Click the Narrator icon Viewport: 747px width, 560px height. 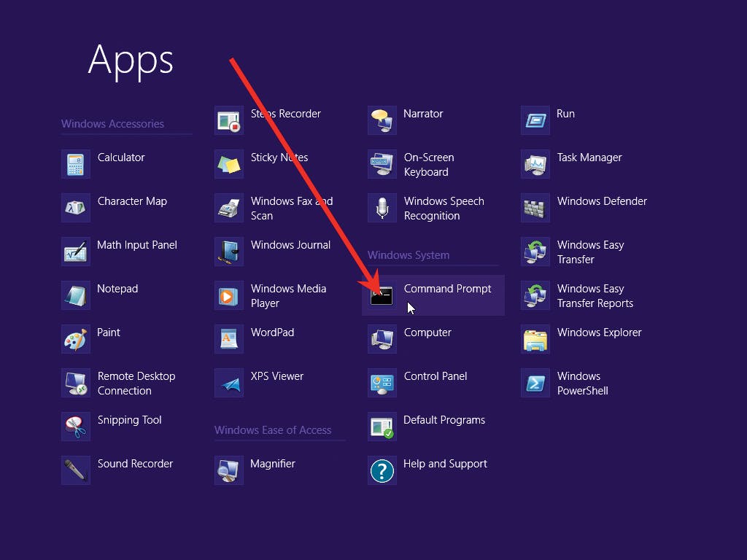click(382, 120)
